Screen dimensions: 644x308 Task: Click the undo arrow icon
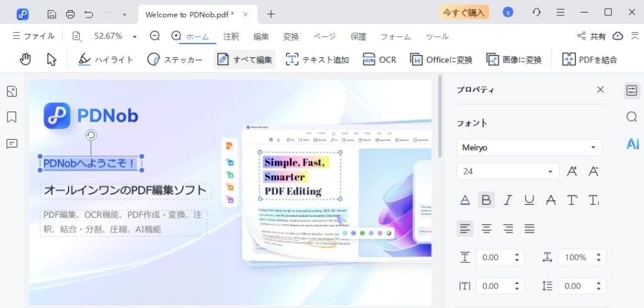(89, 14)
